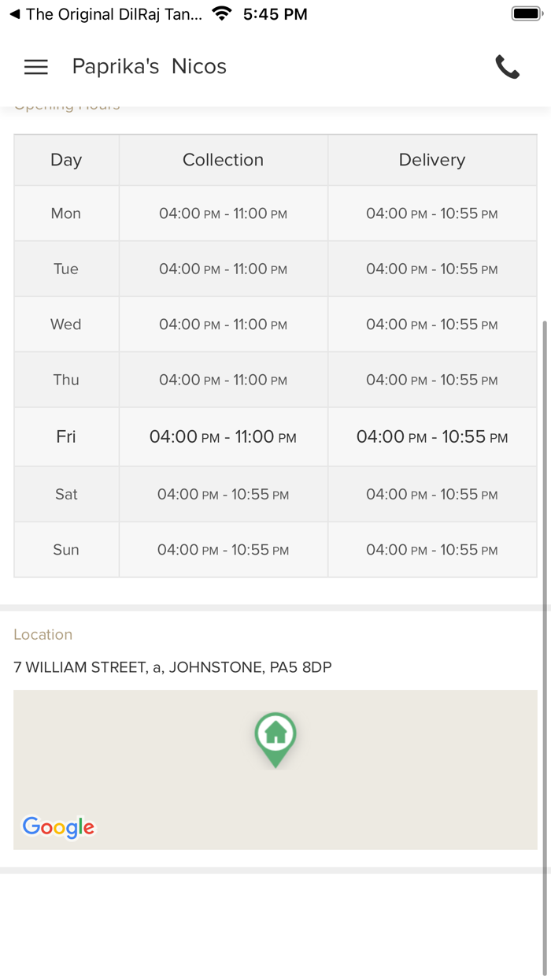This screenshot has height=980, width=551.
Task: Tap the 7 William Street address
Action: pyautogui.click(x=173, y=667)
